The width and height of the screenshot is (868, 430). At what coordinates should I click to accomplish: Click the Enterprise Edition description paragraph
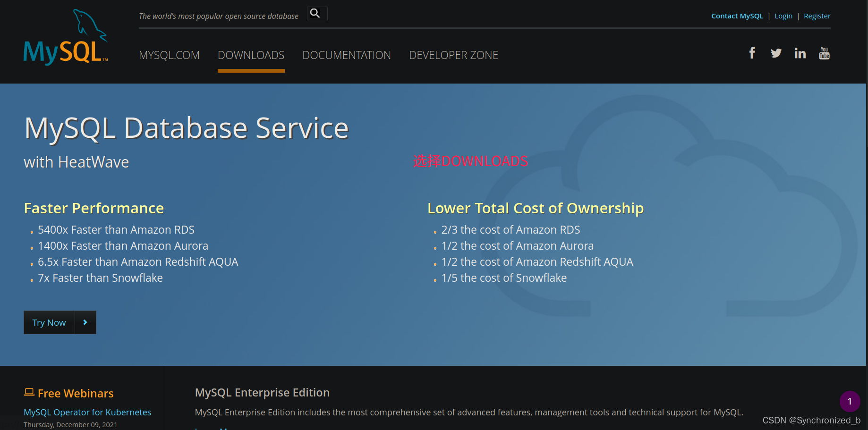(469, 412)
